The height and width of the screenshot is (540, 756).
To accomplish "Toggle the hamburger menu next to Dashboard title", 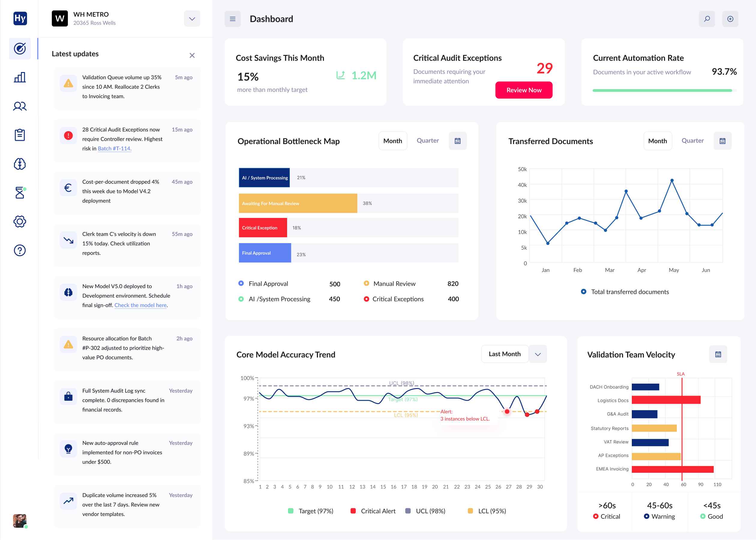I will [232, 19].
